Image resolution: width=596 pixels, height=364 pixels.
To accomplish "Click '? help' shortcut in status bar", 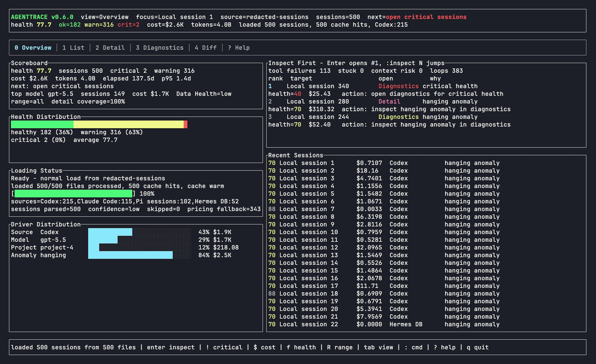I will [x=445, y=347].
